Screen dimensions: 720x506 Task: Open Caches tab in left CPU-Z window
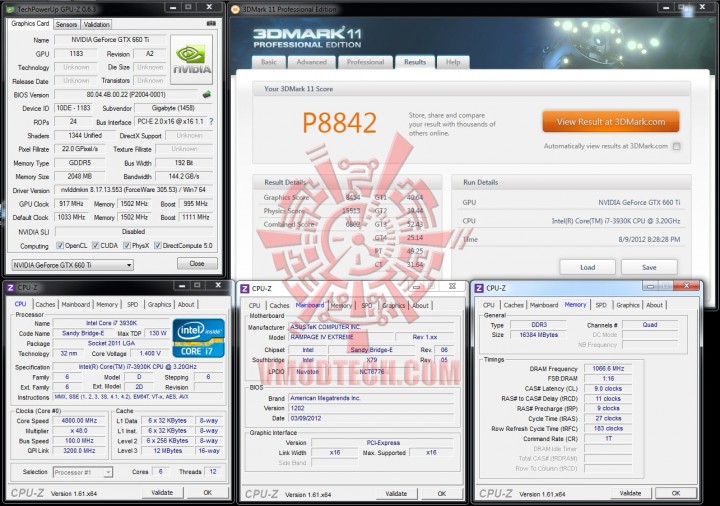45,304
